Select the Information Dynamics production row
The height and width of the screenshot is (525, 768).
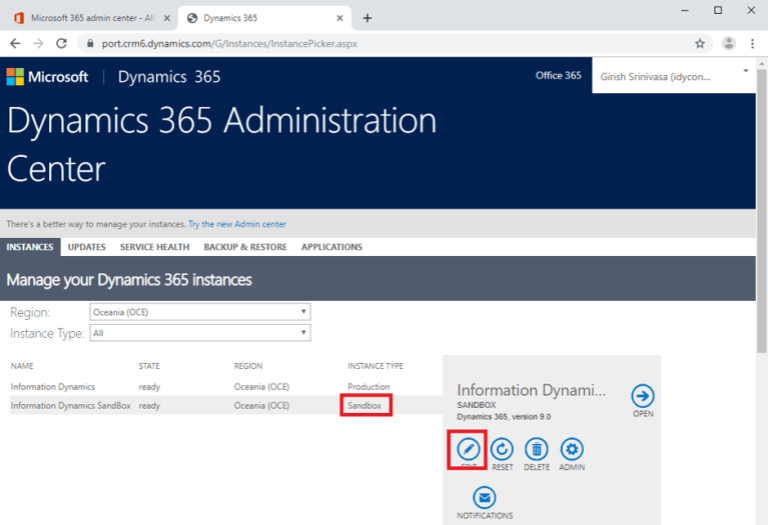226,386
